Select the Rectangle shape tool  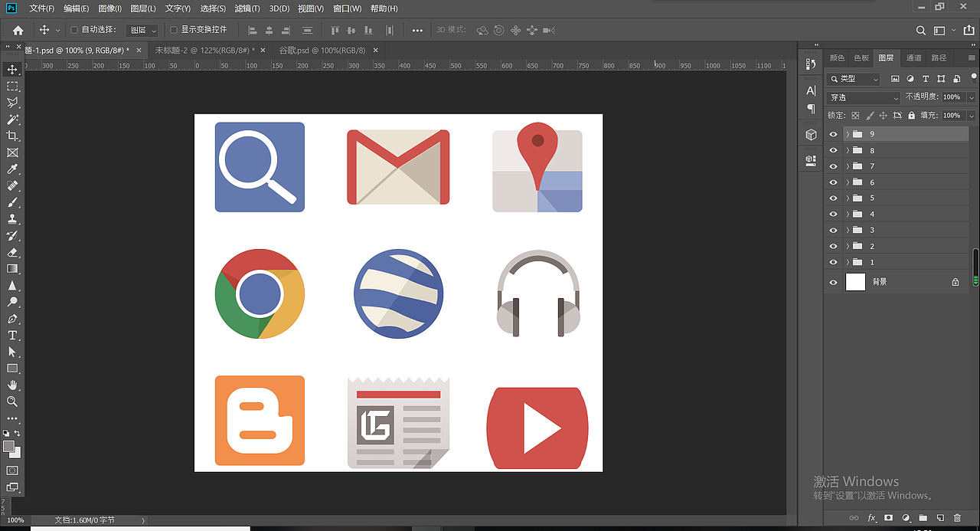(12, 369)
